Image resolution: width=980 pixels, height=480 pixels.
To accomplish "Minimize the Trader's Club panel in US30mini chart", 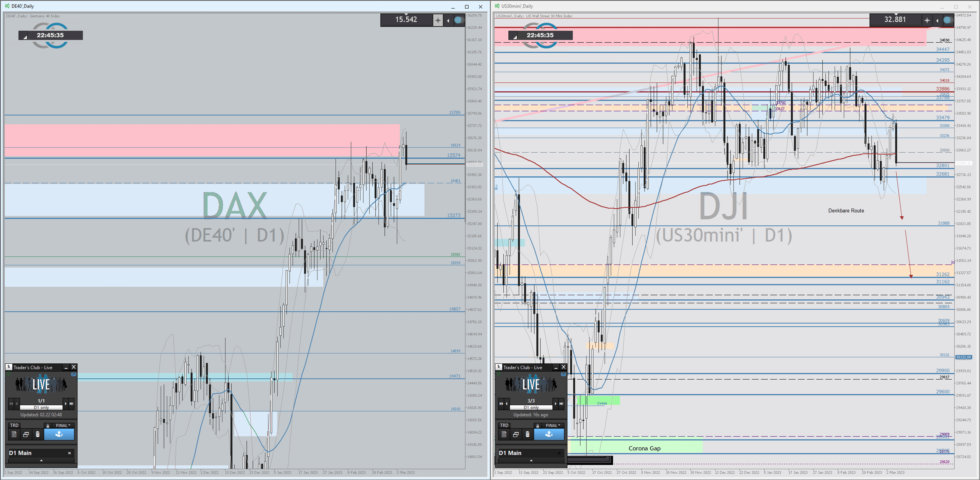I will tap(556, 367).
